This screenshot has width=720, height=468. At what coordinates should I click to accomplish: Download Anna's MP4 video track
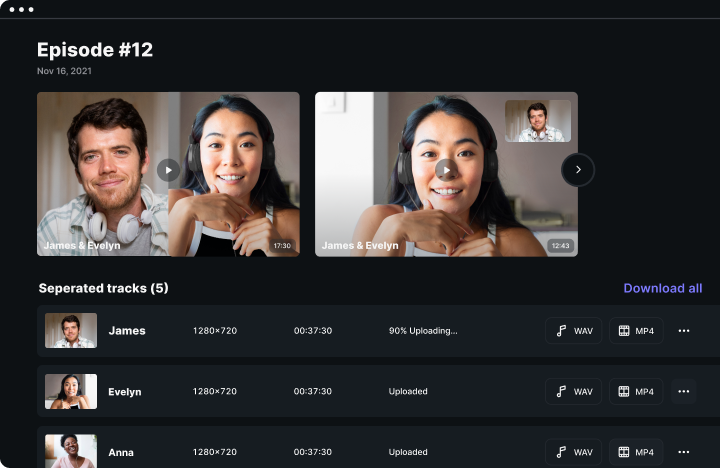(x=636, y=452)
